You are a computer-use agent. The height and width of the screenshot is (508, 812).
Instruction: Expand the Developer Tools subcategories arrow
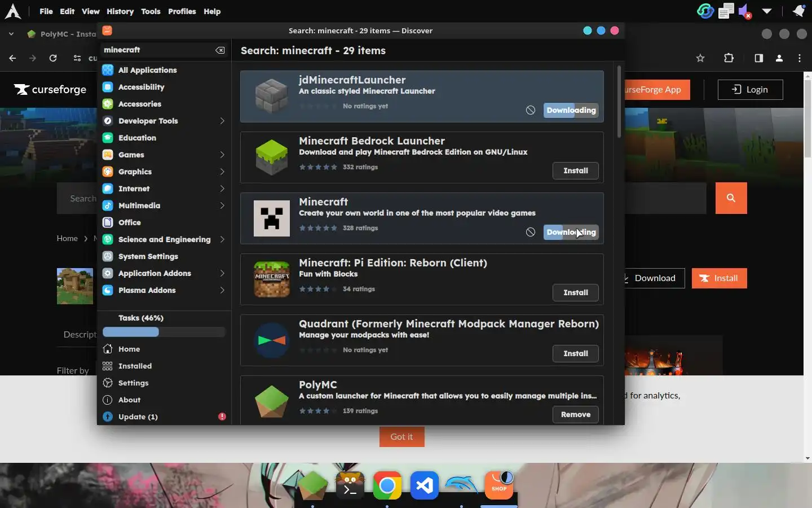tap(222, 121)
